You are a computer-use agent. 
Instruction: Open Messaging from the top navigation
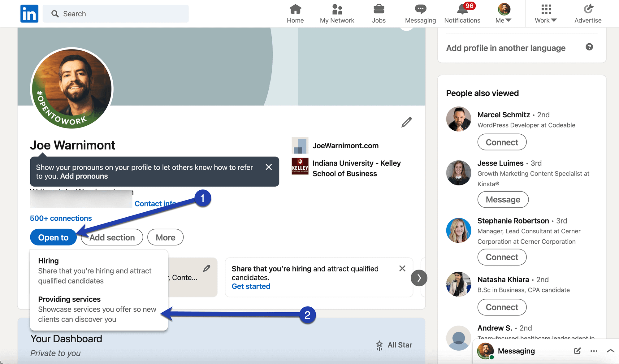click(420, 14)
